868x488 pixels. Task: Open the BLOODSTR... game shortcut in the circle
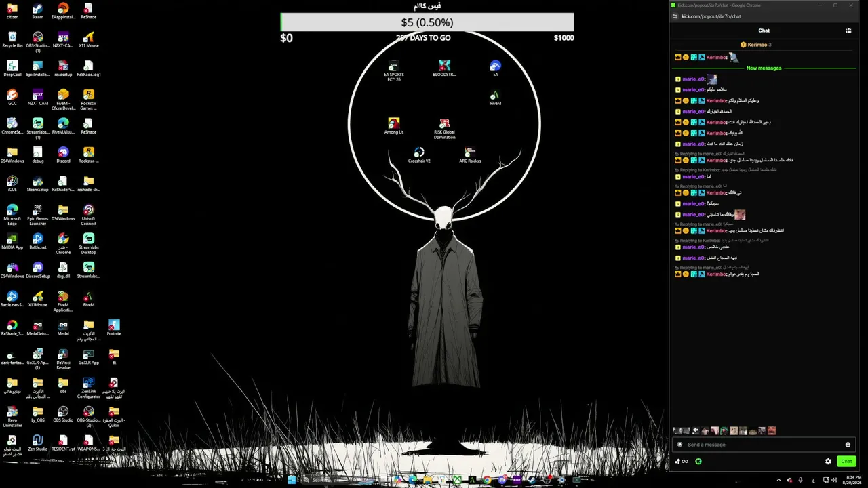coord(444,68)
